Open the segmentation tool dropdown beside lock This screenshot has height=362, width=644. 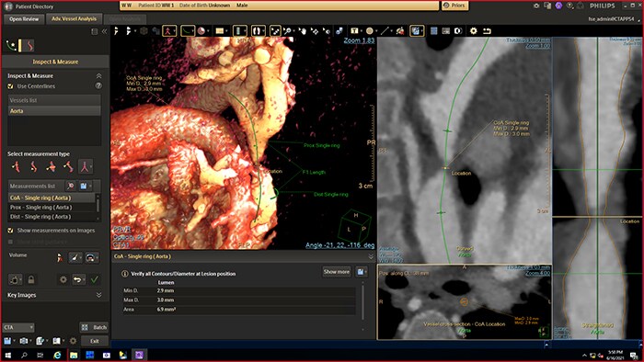[16, 280]
